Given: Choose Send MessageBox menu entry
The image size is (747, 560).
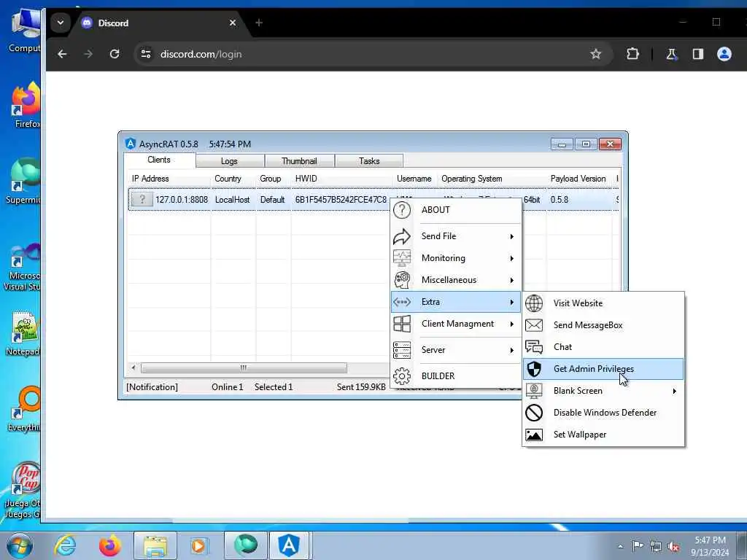Looking at the screenshot, I should coord(603,325).
